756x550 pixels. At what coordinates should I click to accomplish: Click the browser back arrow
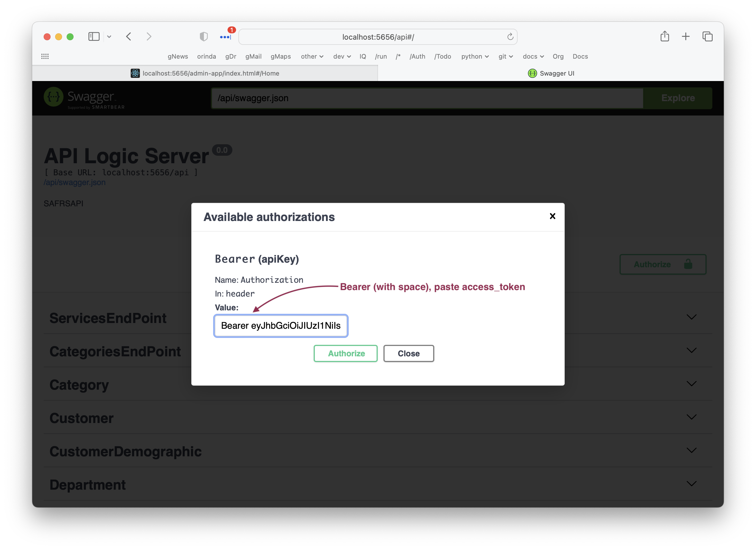pos(129,36)
